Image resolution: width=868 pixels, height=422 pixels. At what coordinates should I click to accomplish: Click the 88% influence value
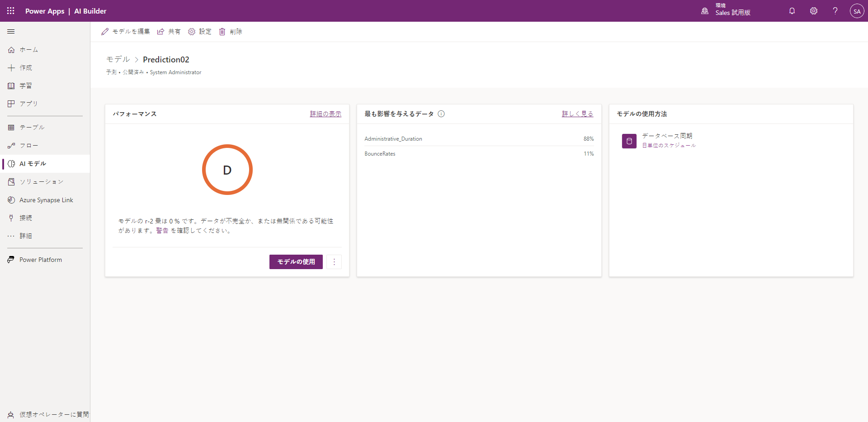[589, 139]
